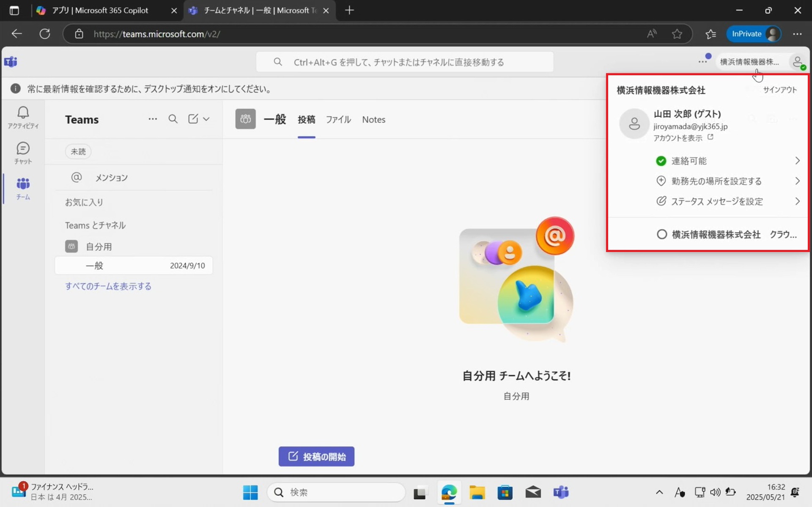Select 一般 channel in team list
812x507 pixels.
click(133, 266)
